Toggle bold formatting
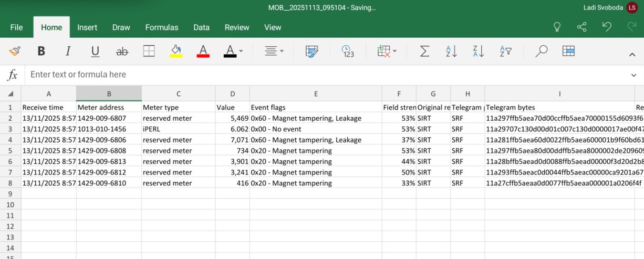 (42, 51)
